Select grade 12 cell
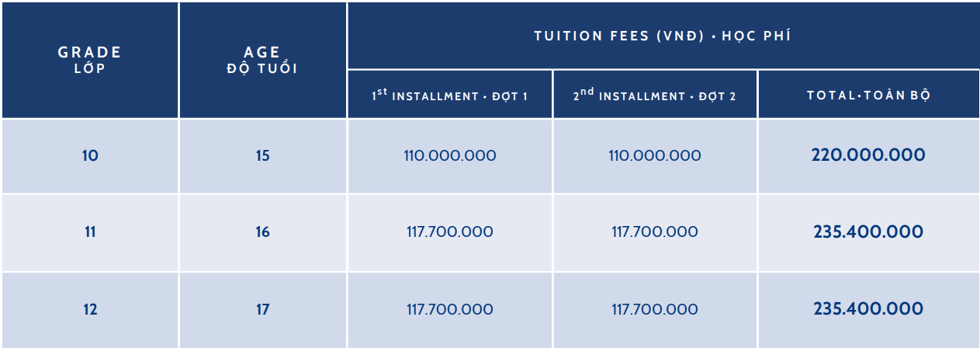 [x=90, y=310]
